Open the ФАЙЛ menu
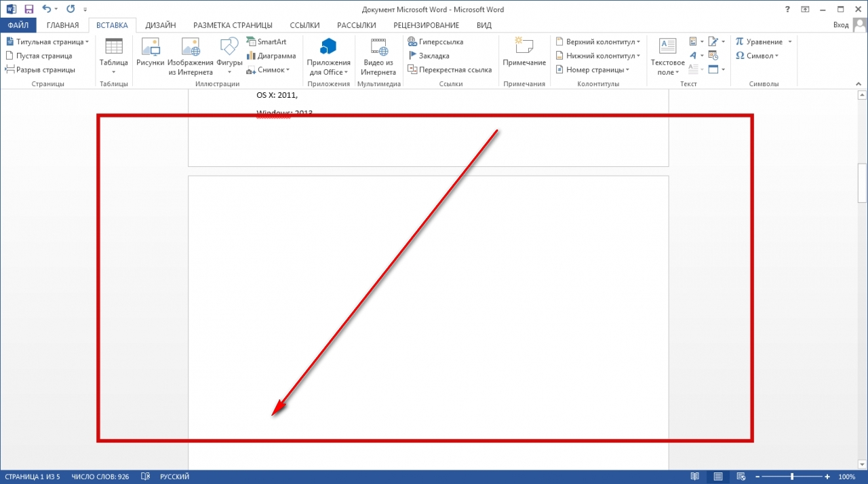868x484 pixels. click(18, 25)
